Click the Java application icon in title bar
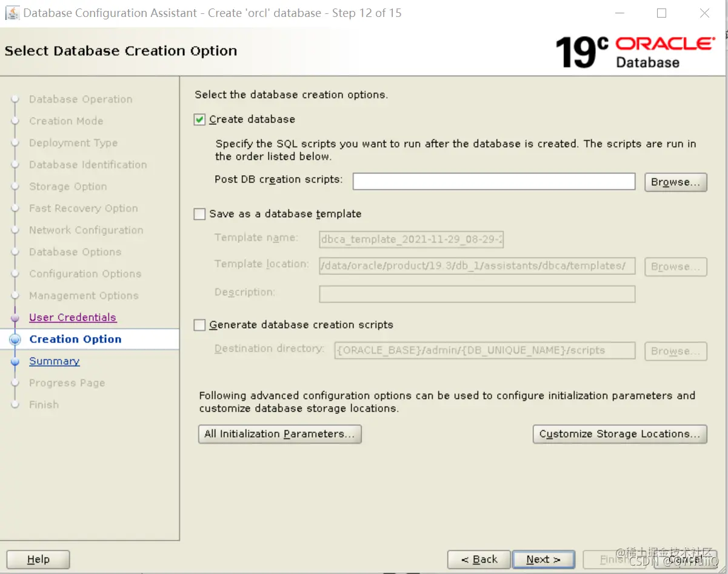The height and width of the screenshot is (574, 728). [x=12, y=13]
